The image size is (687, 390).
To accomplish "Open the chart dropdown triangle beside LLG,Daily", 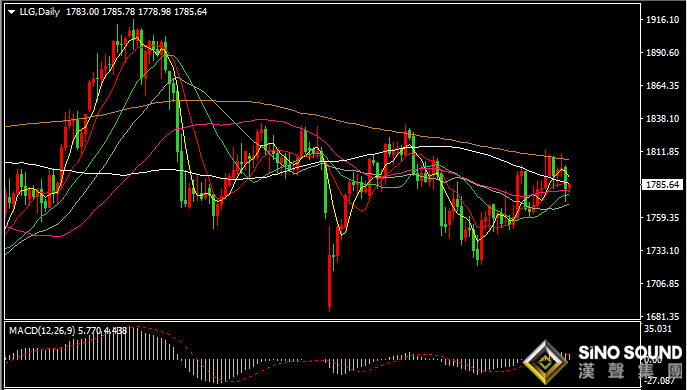I will (x=11, y=12).
